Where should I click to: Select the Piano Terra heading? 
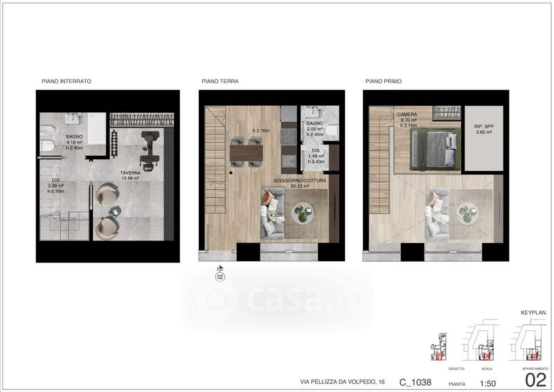(220, 81)
